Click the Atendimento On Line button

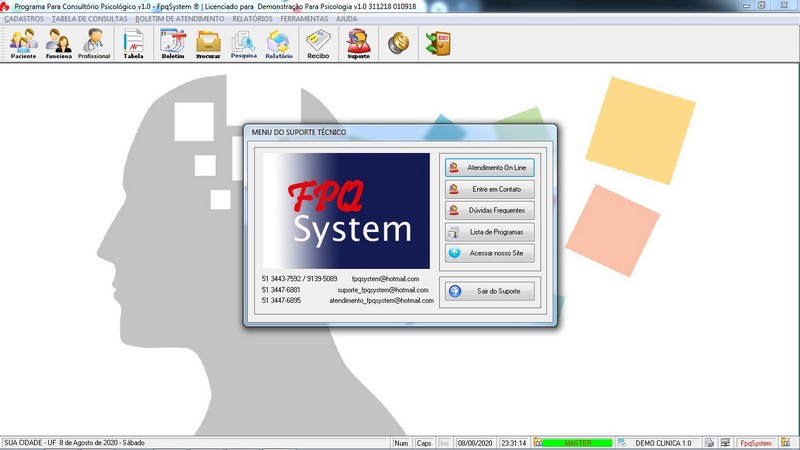click(490, 167)
